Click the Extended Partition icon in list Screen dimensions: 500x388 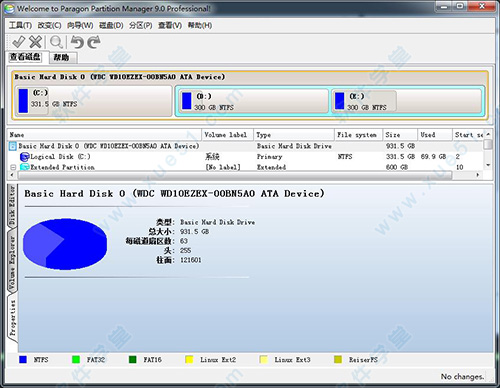tap(24, 167)
